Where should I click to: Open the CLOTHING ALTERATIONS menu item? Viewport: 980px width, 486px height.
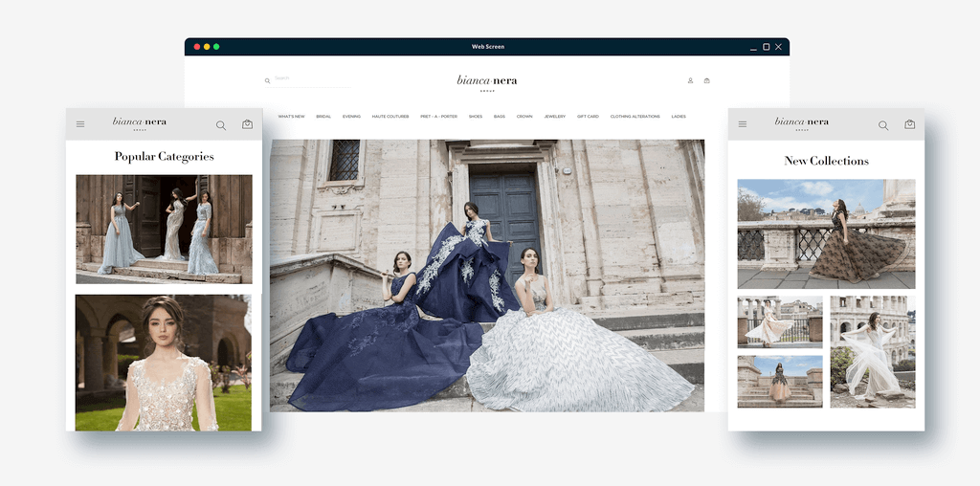[635, 117]
